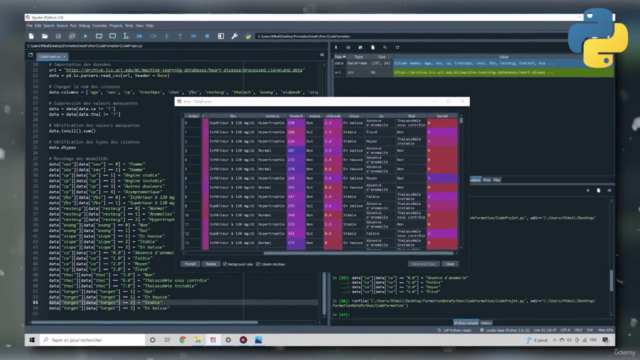Viewport: 640px width, 360px height.
Task: Refresh variables icon in Variable Explorer
Action: click(397, 47)
